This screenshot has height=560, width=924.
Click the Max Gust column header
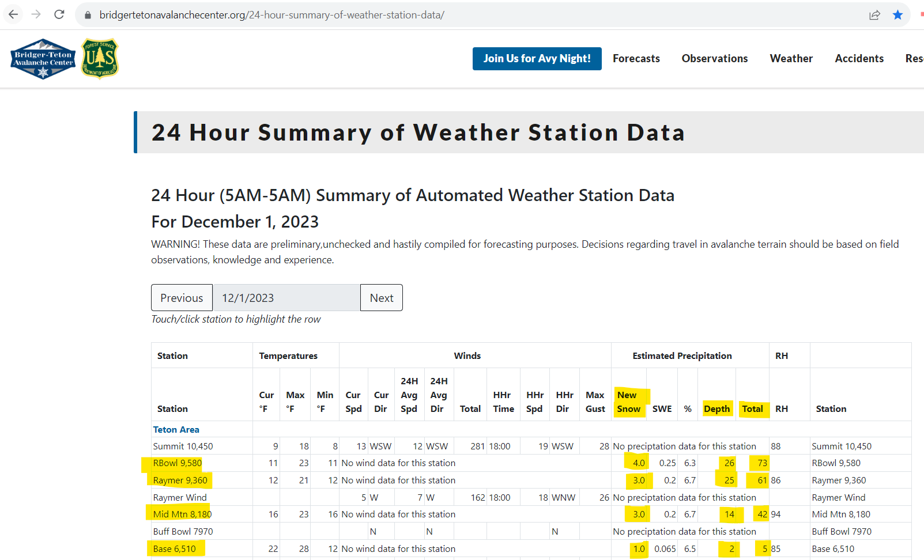pyautogui.click(x=595, y=402)
